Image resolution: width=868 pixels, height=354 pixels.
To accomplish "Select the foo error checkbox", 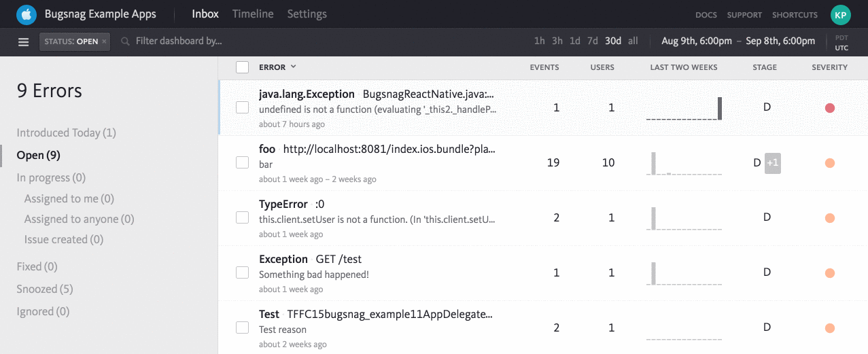I will pyautogui.click(x=242, y=162).
